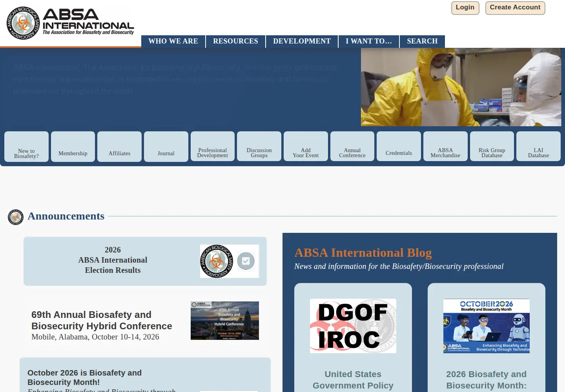
Task: Open 69th Annual Biosafety and Biosecurity Hybrid Conference
Action: 102,320
